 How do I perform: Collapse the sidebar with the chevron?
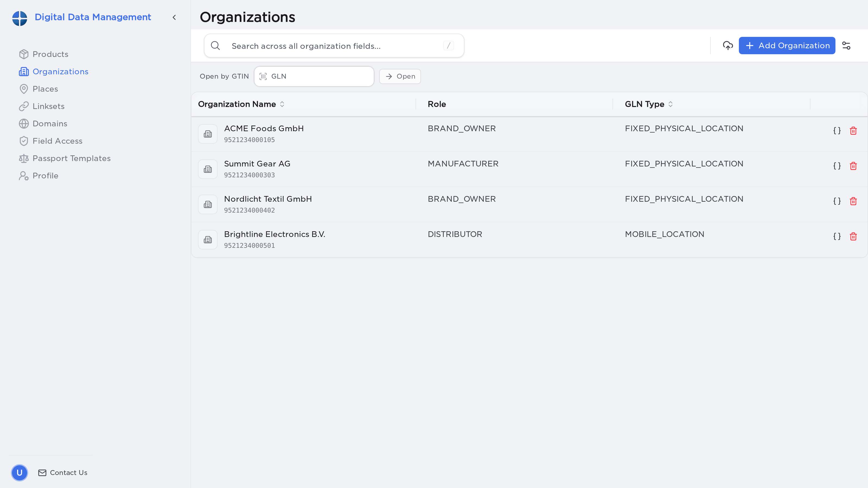pos(174,17)
